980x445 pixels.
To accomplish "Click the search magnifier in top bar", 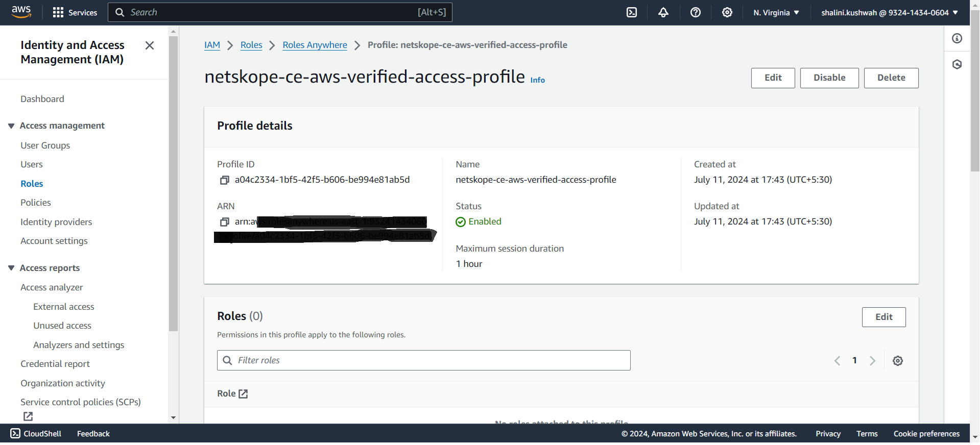I will (119, 12).
